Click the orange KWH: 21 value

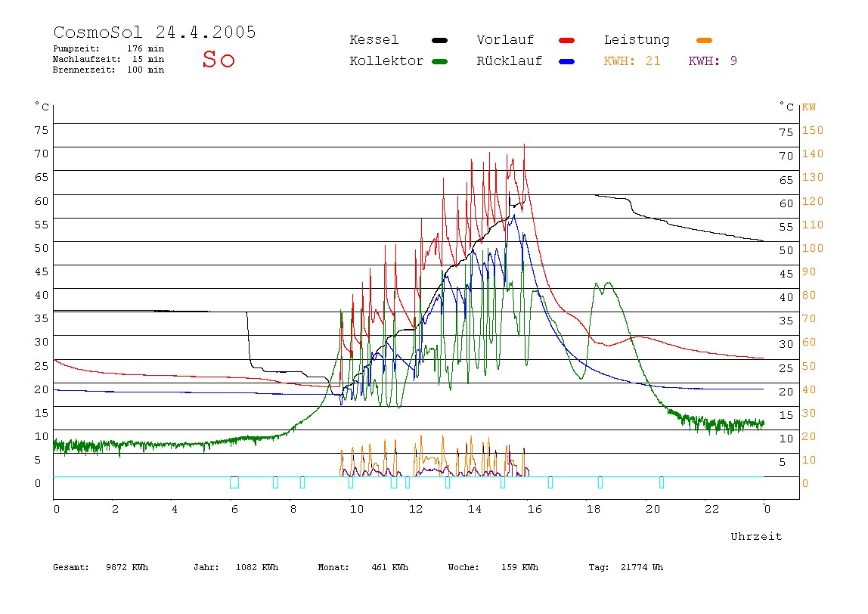click(632, 61)
